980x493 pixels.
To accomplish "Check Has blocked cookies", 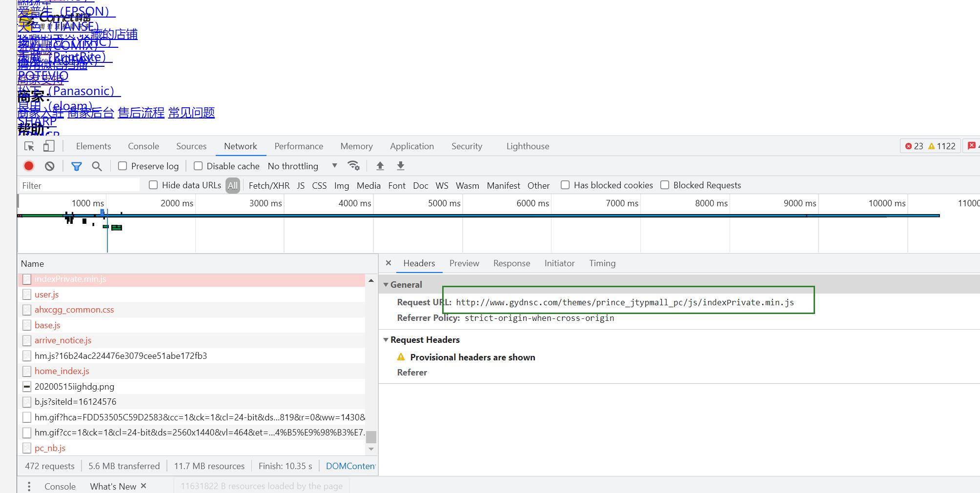I will (565, 185).
